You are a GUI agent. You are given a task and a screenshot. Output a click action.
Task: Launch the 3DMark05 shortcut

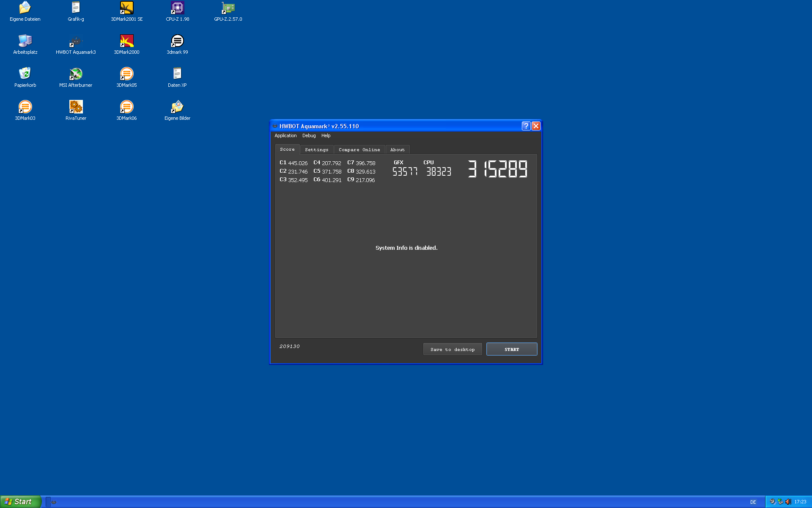click(x=126, y=77)
